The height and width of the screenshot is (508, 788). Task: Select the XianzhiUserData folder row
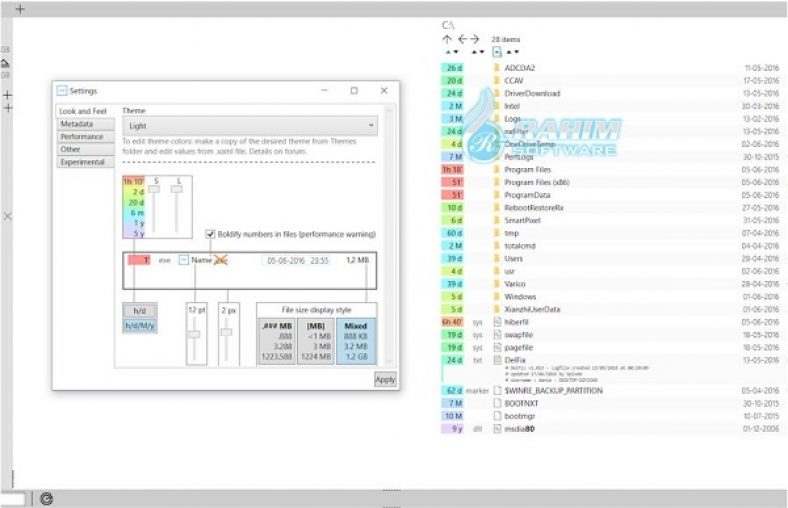[x=610, y=309]
